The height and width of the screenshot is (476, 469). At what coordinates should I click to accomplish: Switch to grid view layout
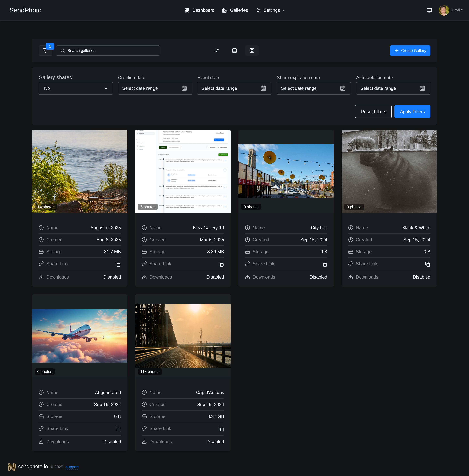click(234, 50)
